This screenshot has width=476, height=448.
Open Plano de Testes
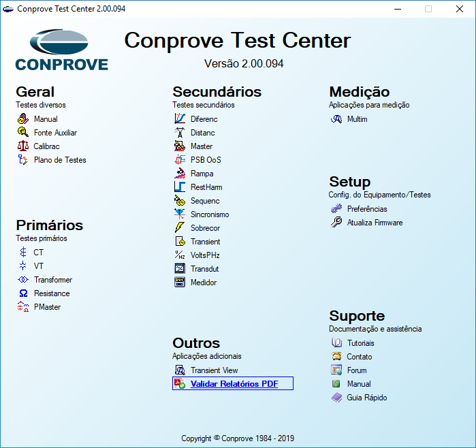pyautogui.click(x=60, y=160)
